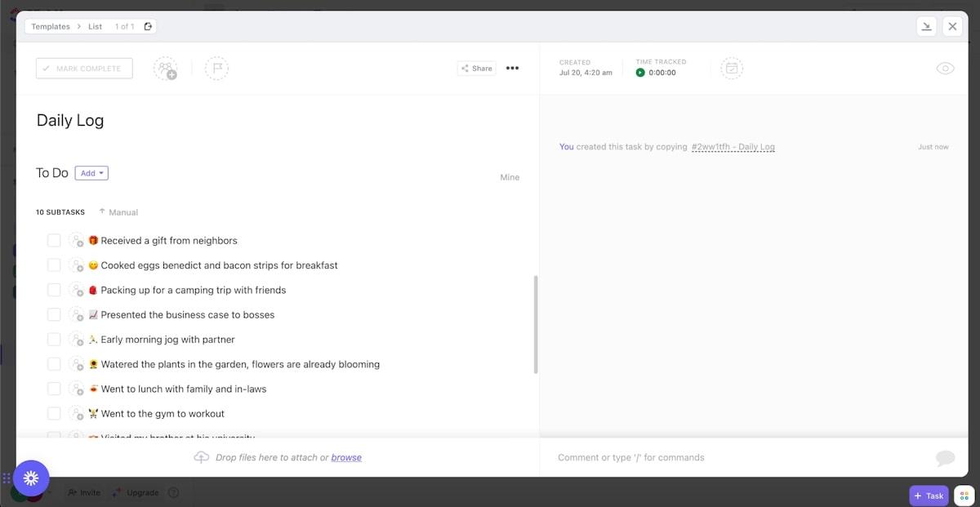Click the assignee icon in the task header
The width and height of the screenshot is (980, 507).
165,69
